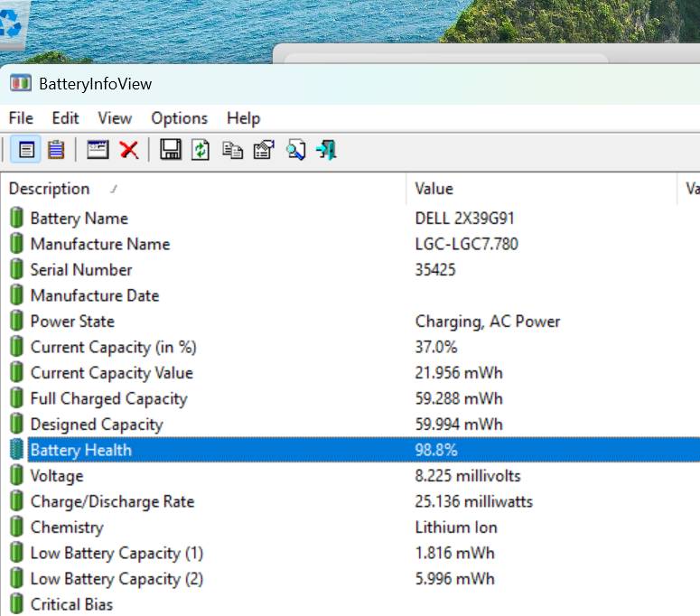Click the Charging, AC Power value
The image size is (700, 616).
[488, 322]
